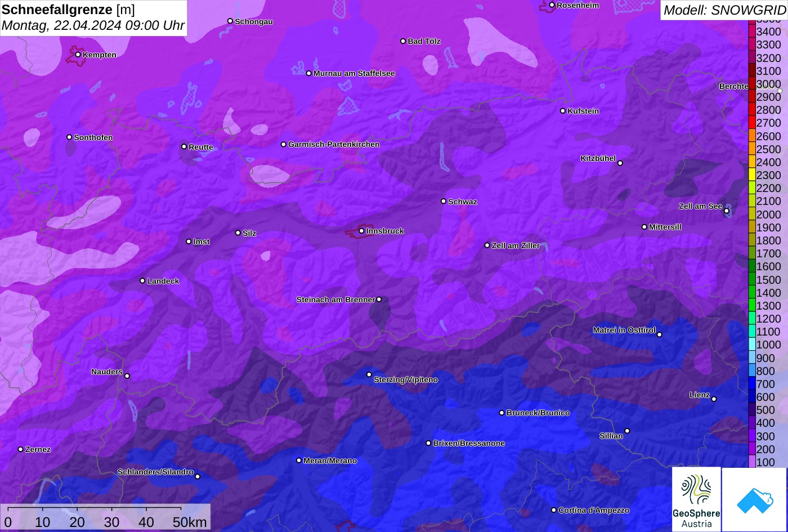Viewport: 788px width, 532px height.
Task: Select the Zernez location dot
Action: [21, 449]
